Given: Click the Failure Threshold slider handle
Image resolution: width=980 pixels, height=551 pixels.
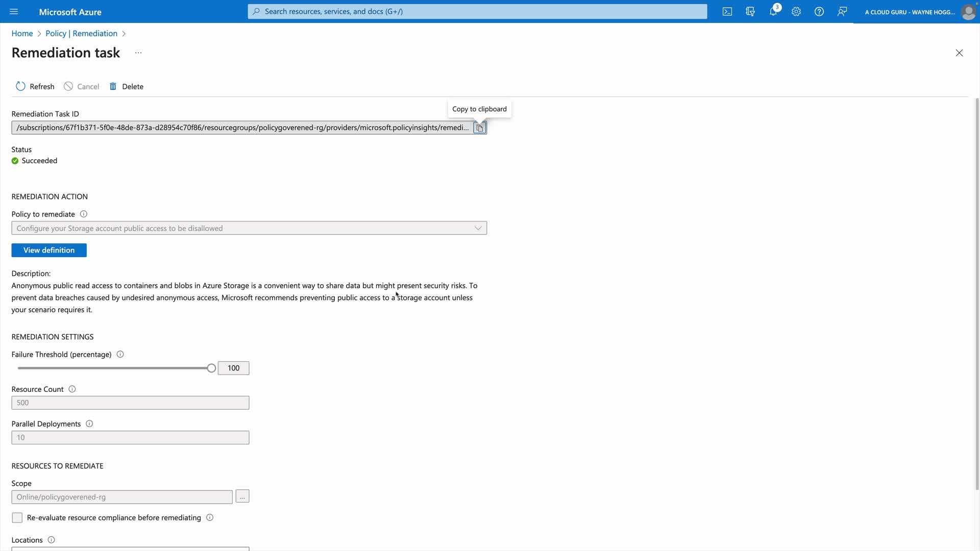Looking at the screenshot, I should [211, 368].
